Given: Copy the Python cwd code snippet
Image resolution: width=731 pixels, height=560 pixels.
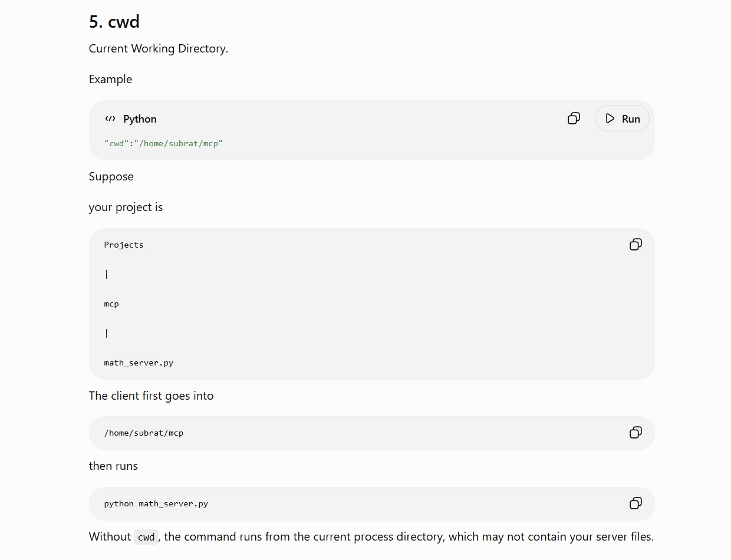Looking at the screenshot, I should [574, 118].
